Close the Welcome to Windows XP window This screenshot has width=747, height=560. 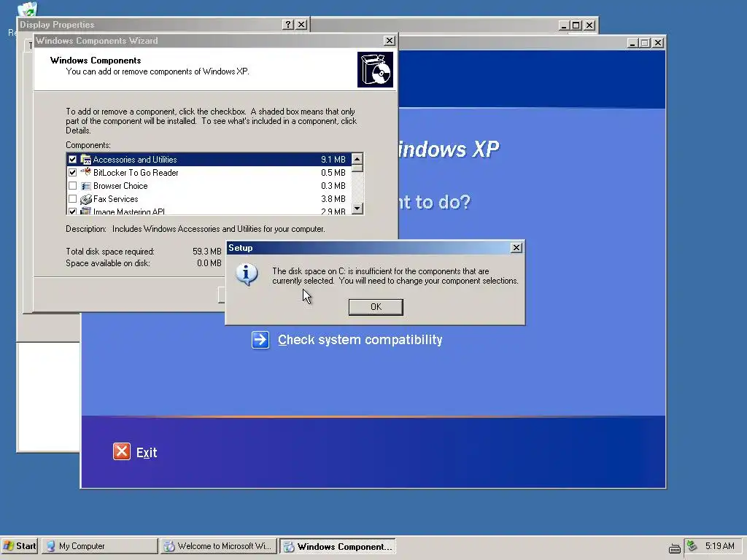tap(658, 43)
